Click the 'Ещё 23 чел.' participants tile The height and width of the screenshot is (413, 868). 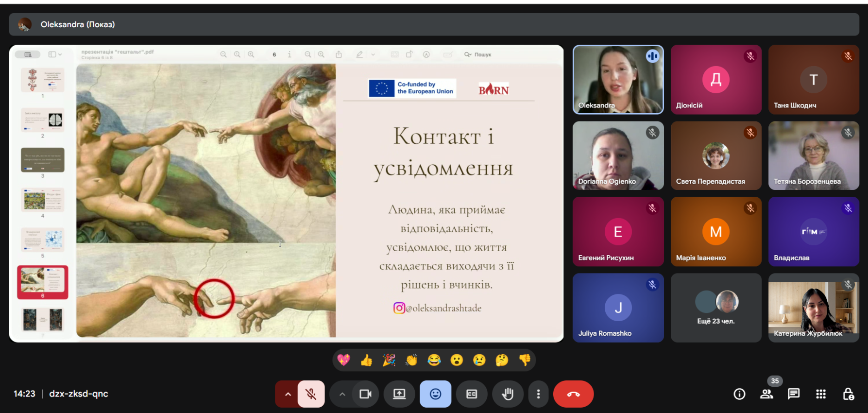[x=715, y=308]
